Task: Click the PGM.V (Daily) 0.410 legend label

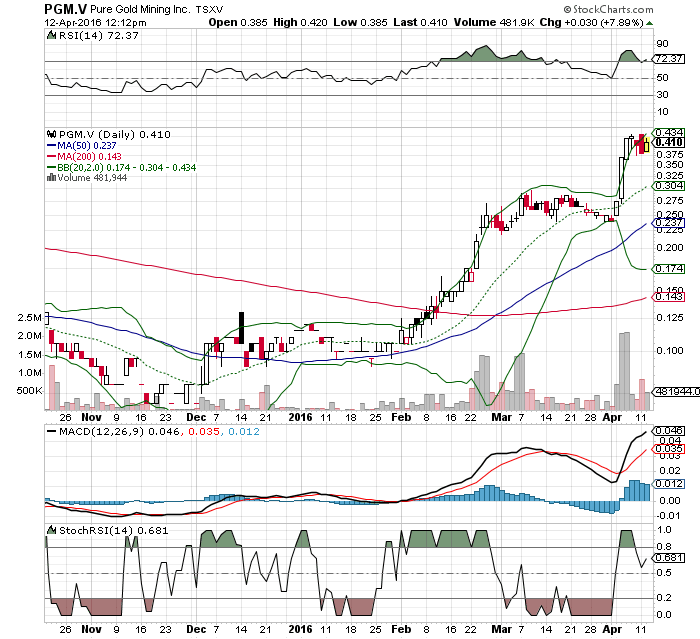Action: [115, 134]
